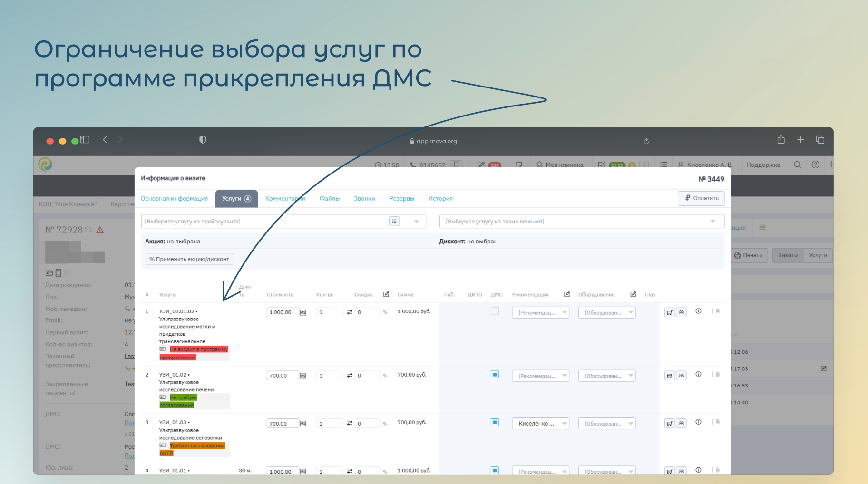This screenshot has width=868, height=484.
Task: Open info icon for service row 3
Action: click(x=698, y=422)
